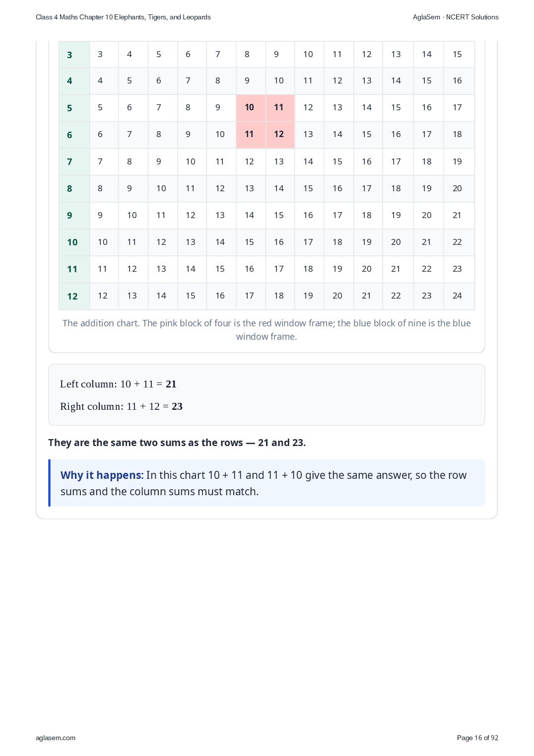The width and height of the screenshot is (534, 756).
Task: Click the 'Left column: 10 + 11 = 21' line
Action: 118,384
